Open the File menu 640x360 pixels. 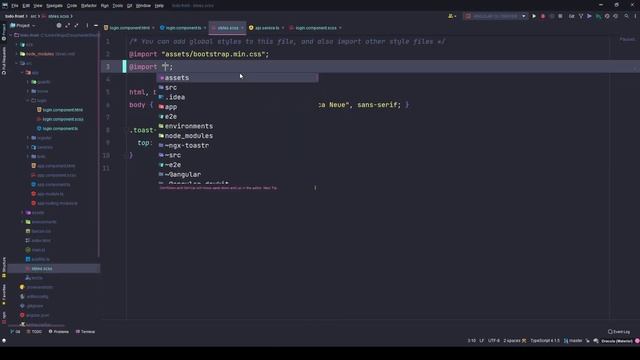15,6
